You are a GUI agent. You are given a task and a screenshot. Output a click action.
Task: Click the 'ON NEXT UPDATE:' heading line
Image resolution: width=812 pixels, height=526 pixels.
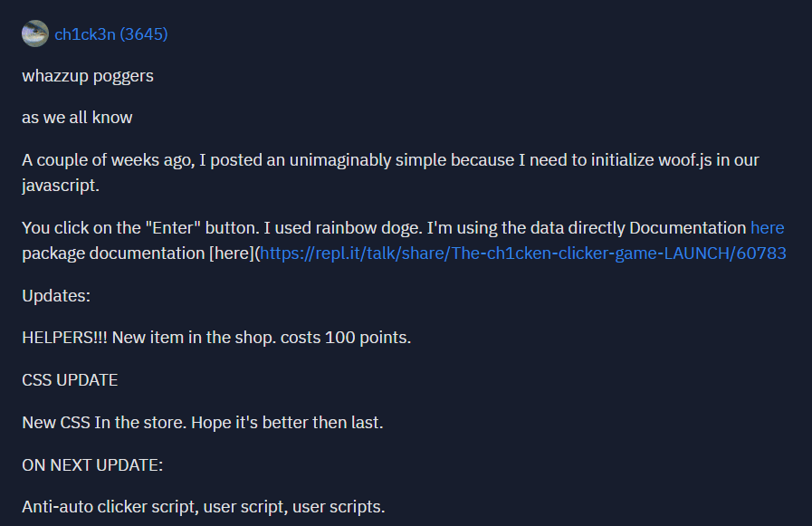pyautogui.click(x=92, y=465)
